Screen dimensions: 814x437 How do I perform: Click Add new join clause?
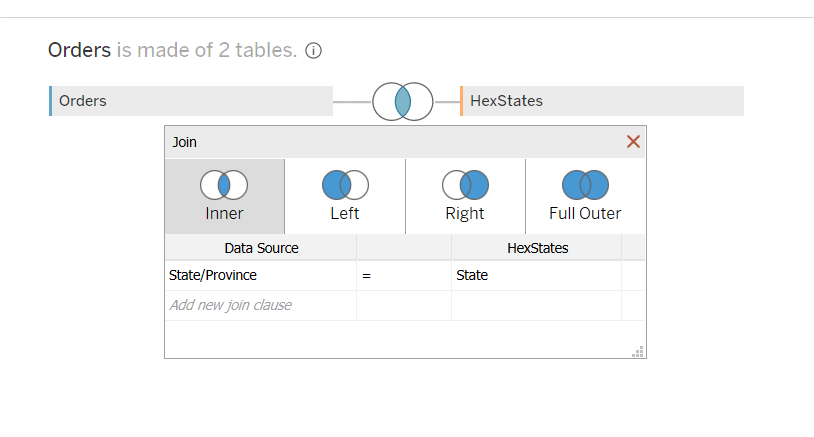pos(231,305)
